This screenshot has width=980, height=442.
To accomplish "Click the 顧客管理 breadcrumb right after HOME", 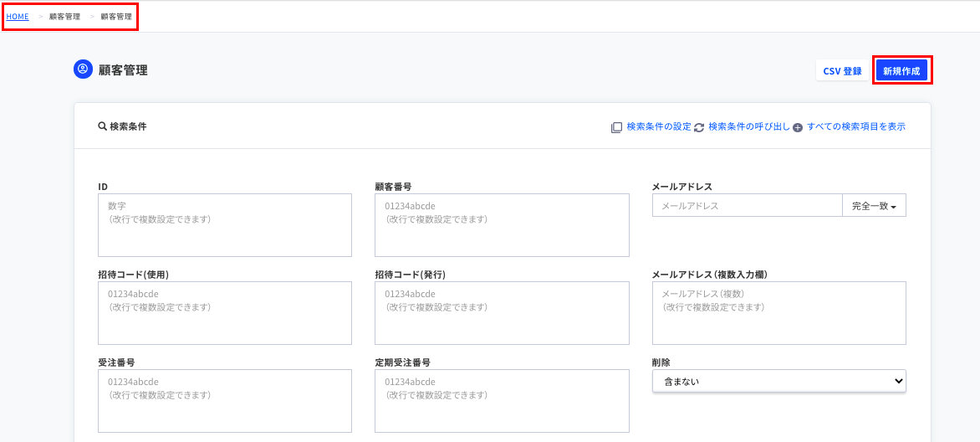I will (64, 17).
